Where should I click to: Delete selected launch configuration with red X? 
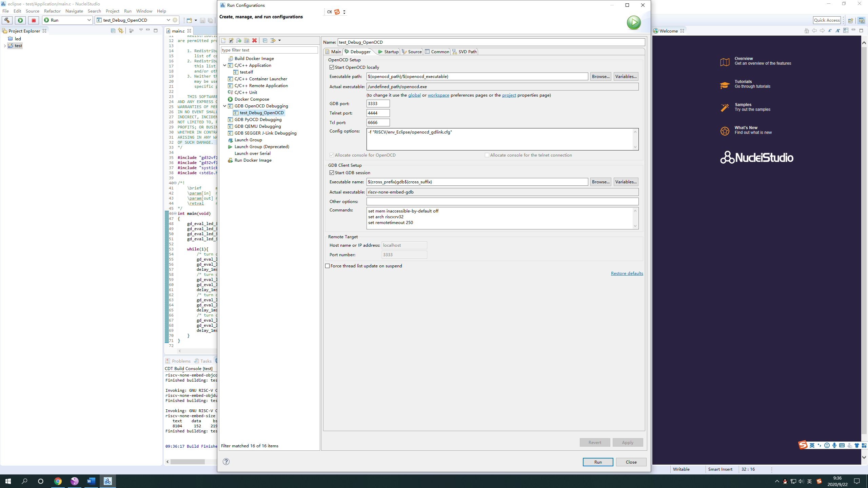pos(254,41)
